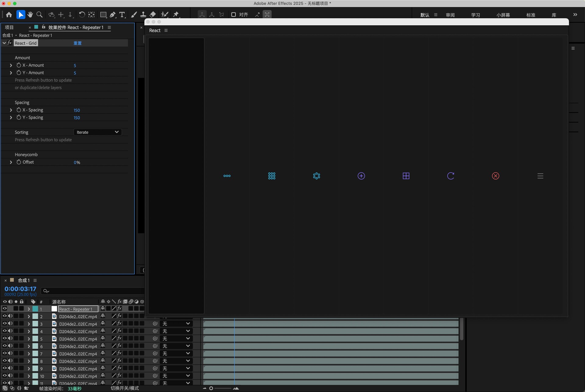
Task: Open parent dropdown for layer 5
Action: pos(176,338)
